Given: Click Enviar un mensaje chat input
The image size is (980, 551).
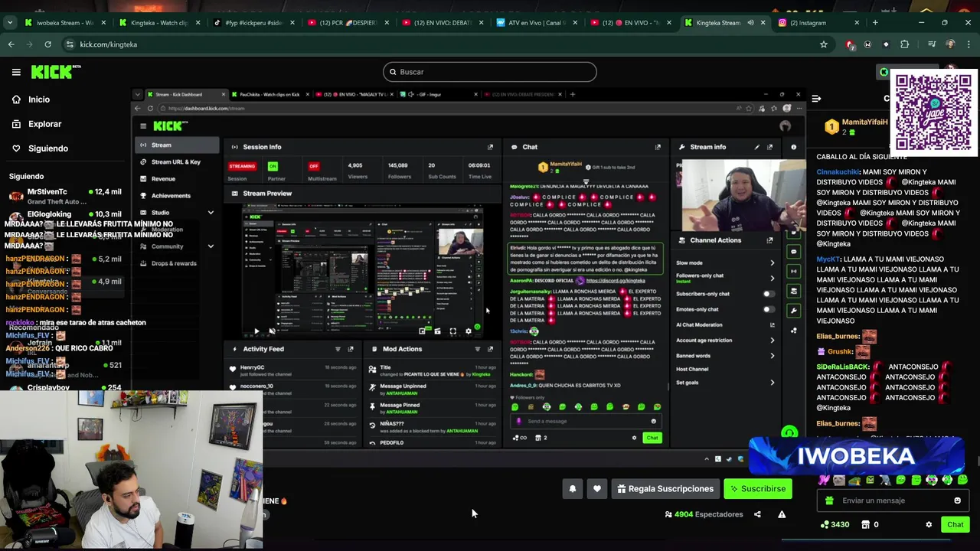Looking at the screenshot, I should point(893,500).
